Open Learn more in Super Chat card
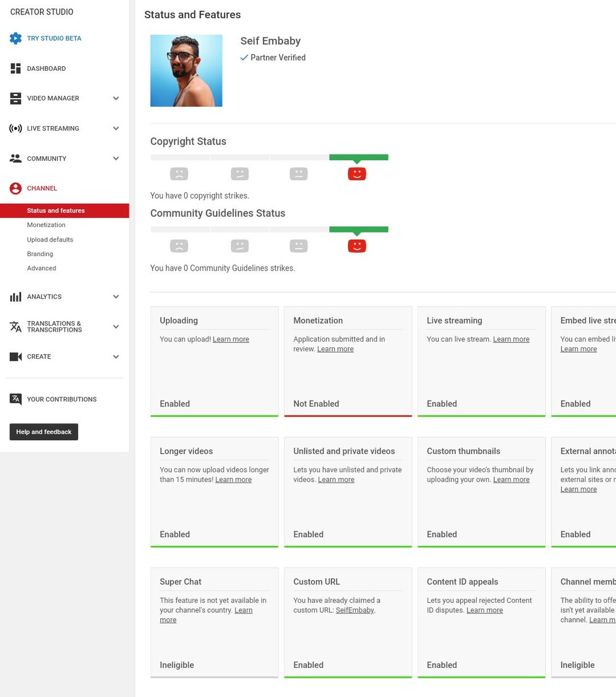Screen dimensions: 616x697 click(243, 610)
